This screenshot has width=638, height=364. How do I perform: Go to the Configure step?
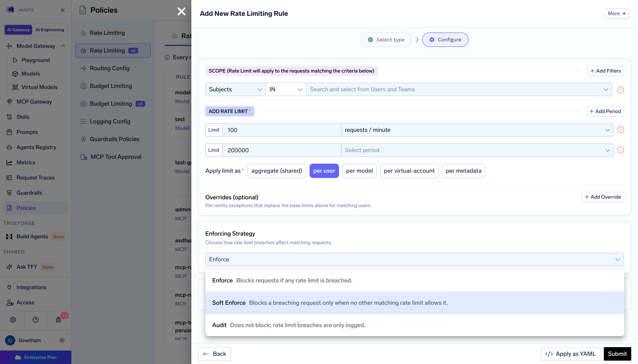(445, 39)
